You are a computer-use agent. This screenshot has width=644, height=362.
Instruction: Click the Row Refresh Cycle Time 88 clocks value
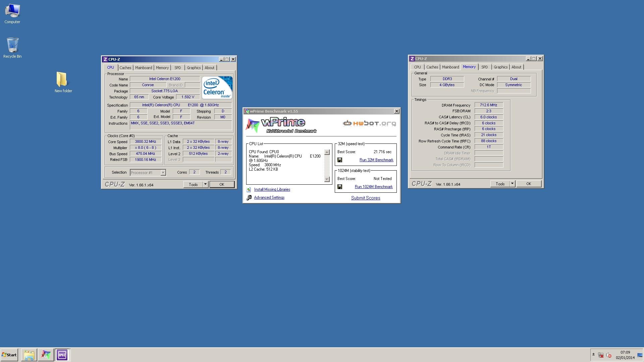(x=489, y=141)
